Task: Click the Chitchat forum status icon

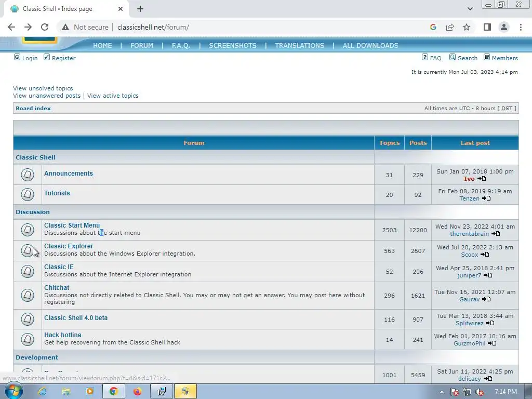Action: point(28,295)
